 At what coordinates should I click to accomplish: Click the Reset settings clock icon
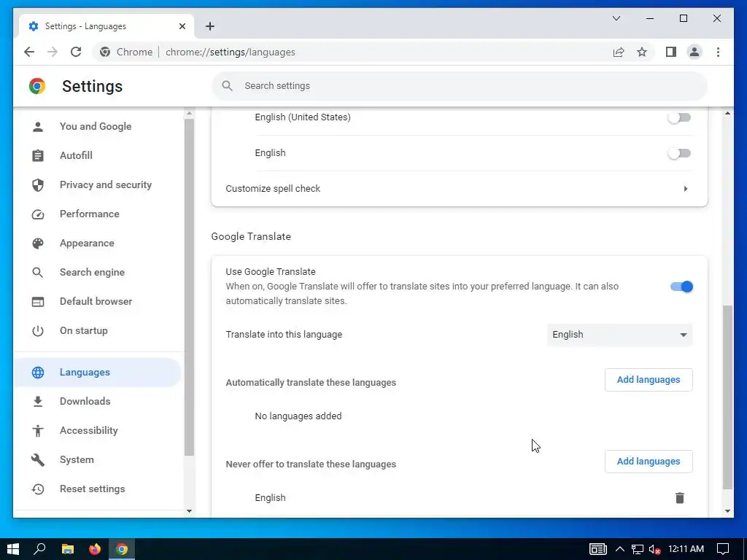click(38, 489)
